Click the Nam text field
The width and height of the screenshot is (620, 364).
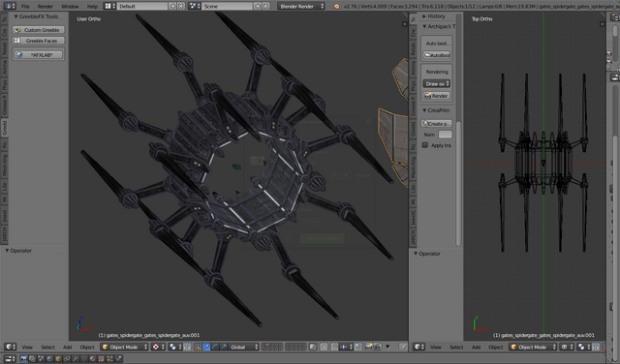pyautogui.click(x=445, y=135)
